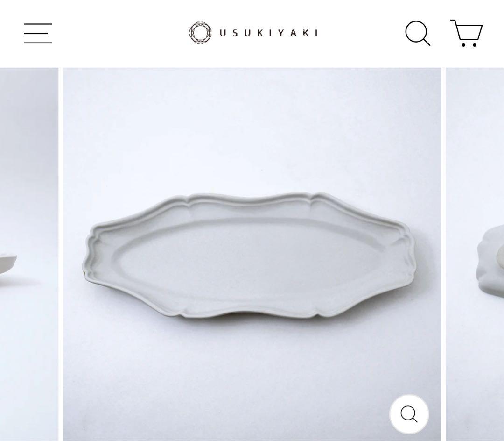Click the header search magnifier icon
Viewport: 504px width, 441px height.
418,33
